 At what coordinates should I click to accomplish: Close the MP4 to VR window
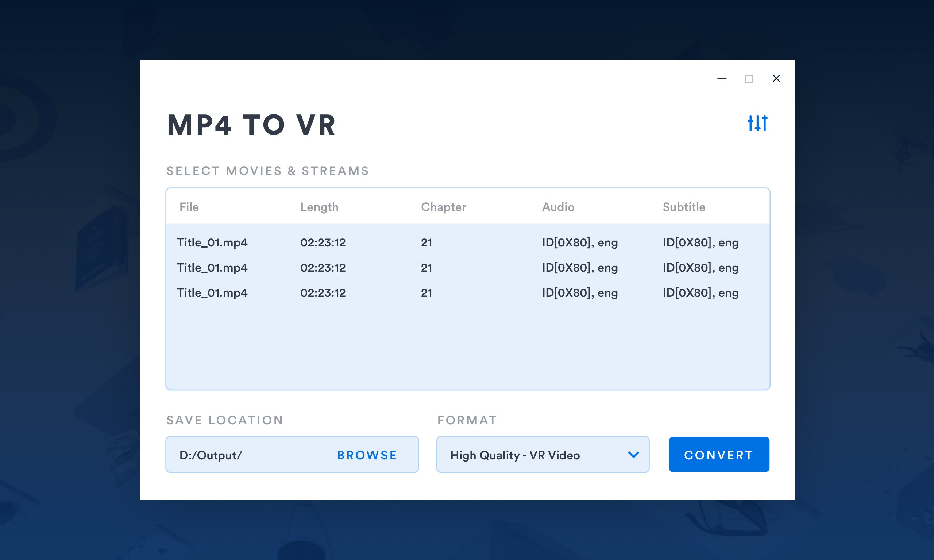pos(776,78)
